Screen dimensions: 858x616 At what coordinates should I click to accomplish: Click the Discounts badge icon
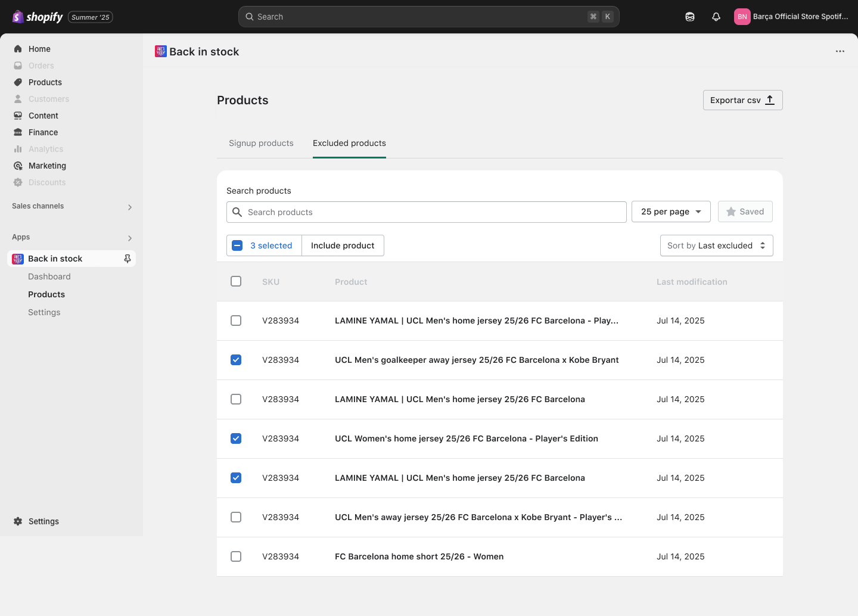coord(18,182)
